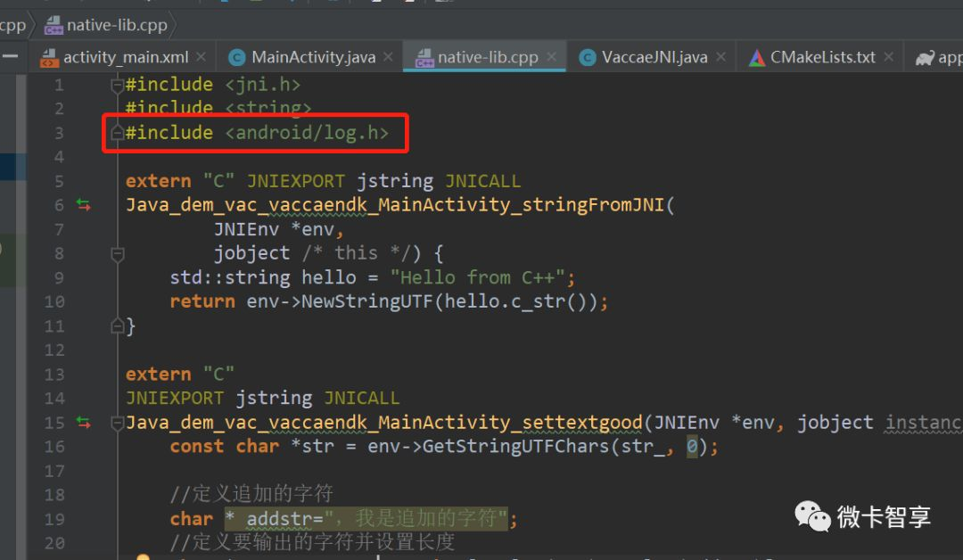Click the GetStringUTFChars call on line 16
963x560 pixels.
[x=515, y=447]
